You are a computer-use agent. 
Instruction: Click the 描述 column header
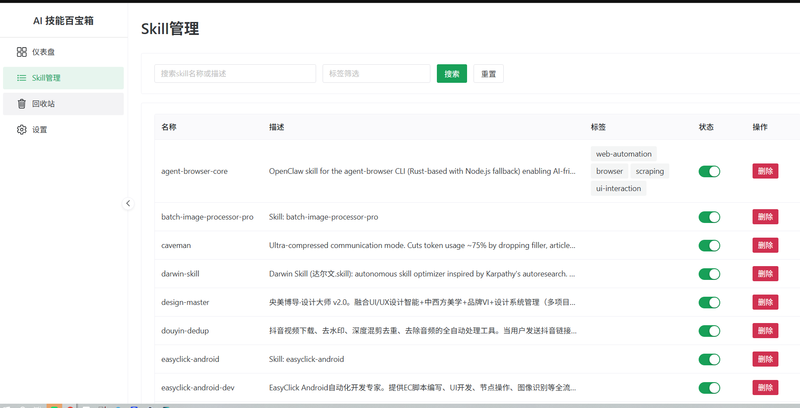point(277,127)
